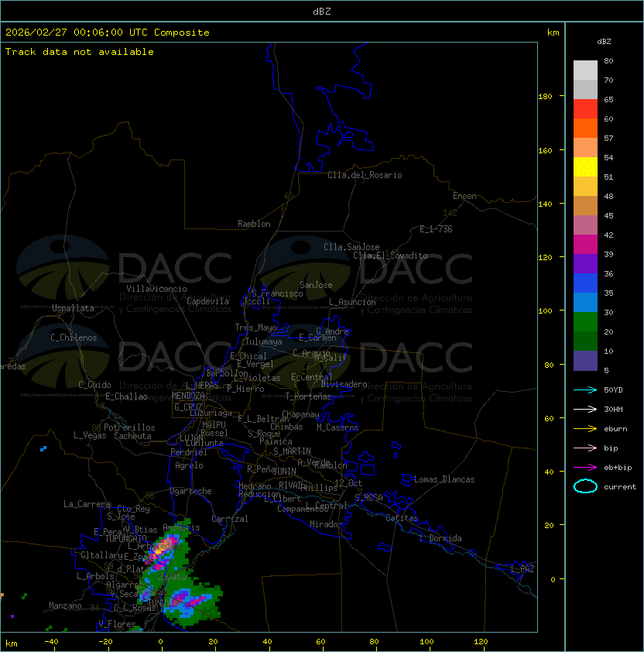
Task: Click the orange 57-60 dBZ color swatch
Action: [585, 128]
